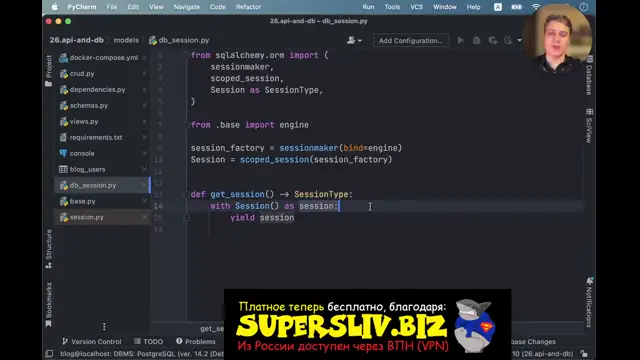Open the TODO panel

tap(149, 341)
